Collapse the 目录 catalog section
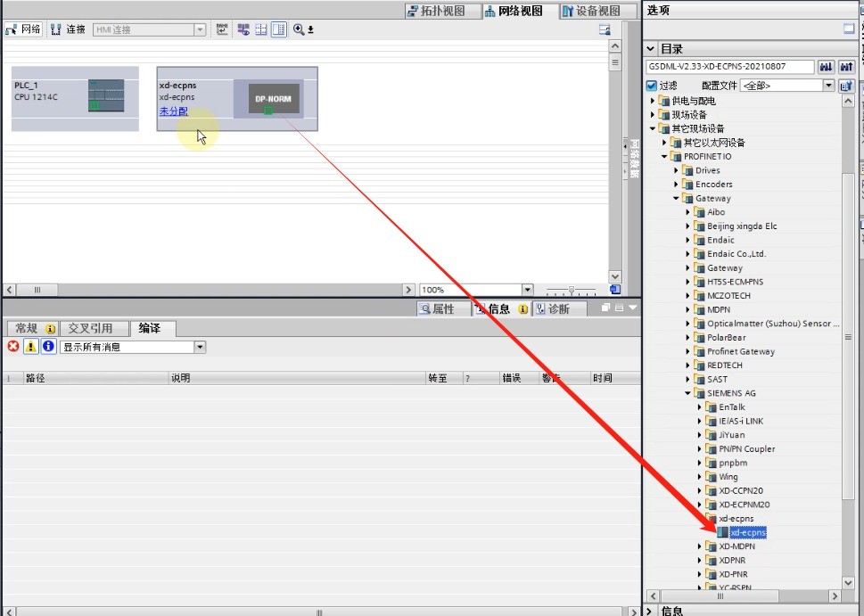Screen dimensions: 864x616 click(x=651, y=48)
